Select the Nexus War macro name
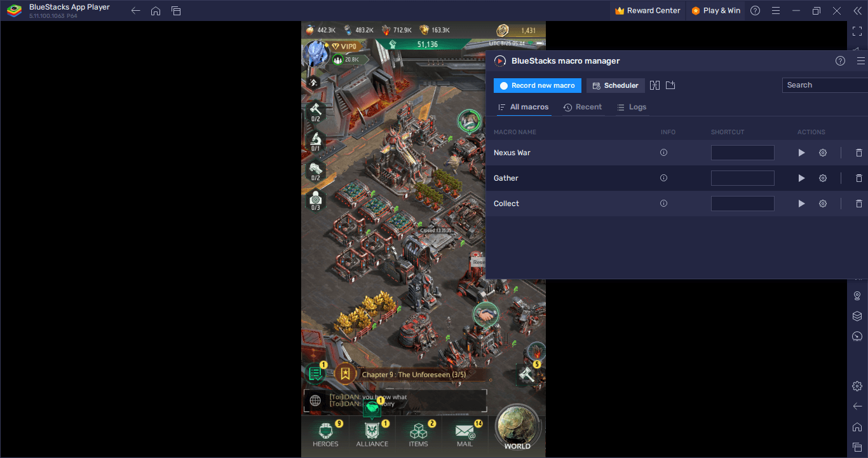Viewport: 868px width, 458px height. 512,153
